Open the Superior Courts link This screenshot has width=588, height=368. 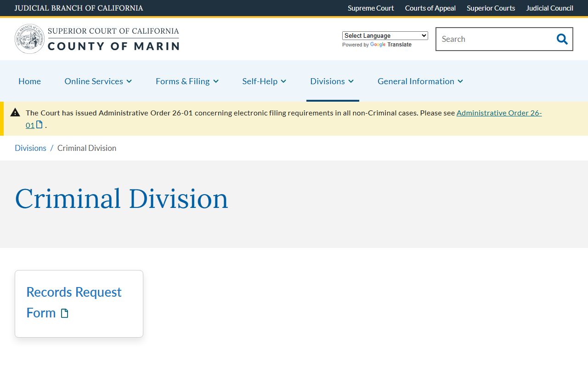pyautogui.click(x=491, y=8)
